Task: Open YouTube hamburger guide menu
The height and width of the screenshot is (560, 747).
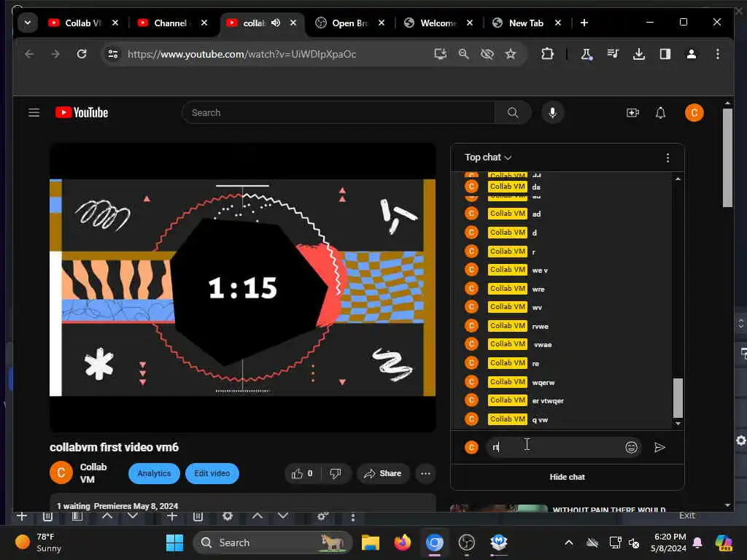Action: coord(34,113)
